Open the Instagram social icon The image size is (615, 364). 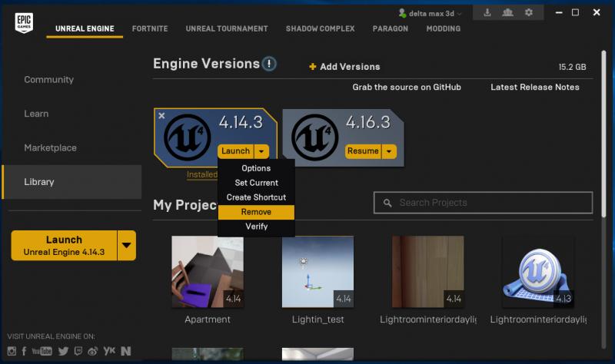click(12, 351)
